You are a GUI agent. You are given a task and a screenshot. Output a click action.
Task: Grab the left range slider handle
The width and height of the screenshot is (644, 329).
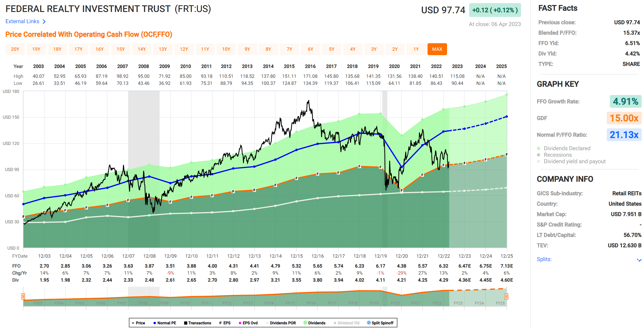(x=23, y=296)
